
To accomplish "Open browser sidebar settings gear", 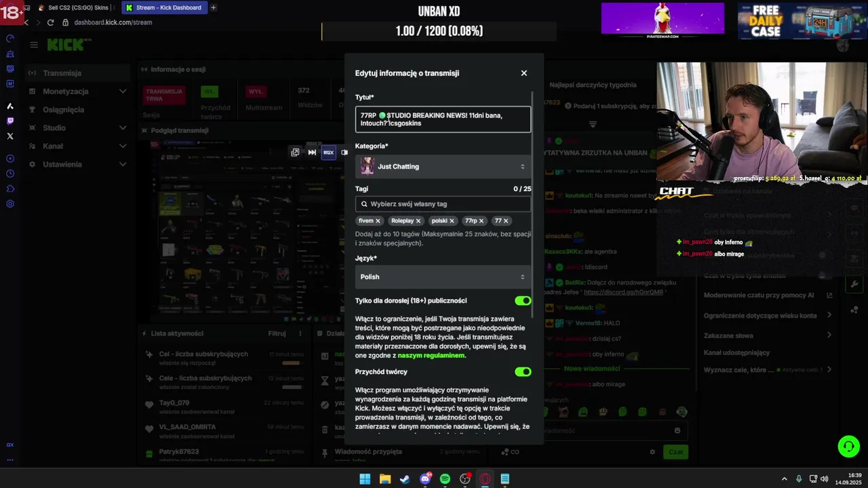I will pos(10,204).
